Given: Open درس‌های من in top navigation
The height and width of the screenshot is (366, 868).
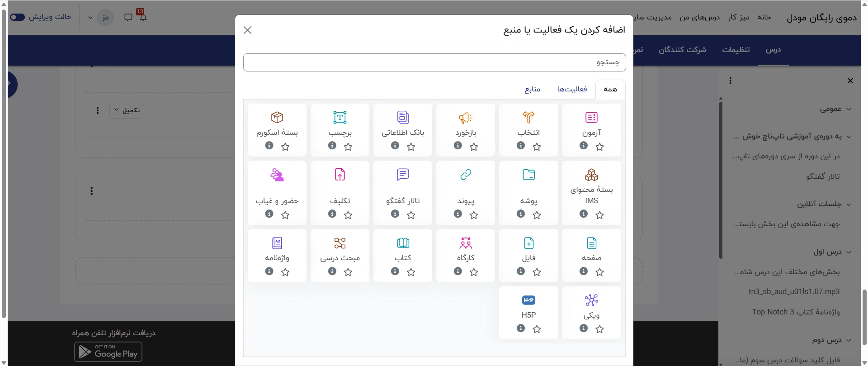Looking at the screenshot, I should click(x=700, y=17).
